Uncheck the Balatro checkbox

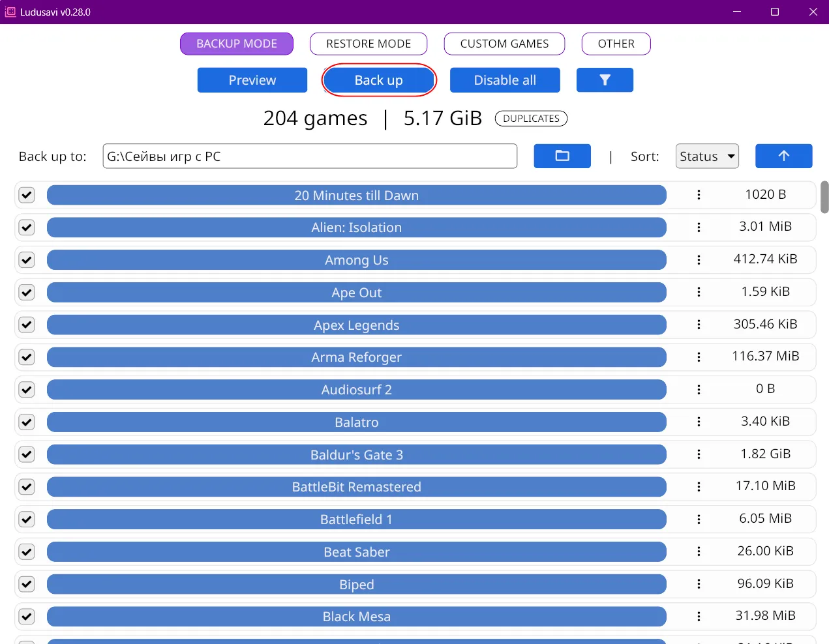(x=27, y=422)
